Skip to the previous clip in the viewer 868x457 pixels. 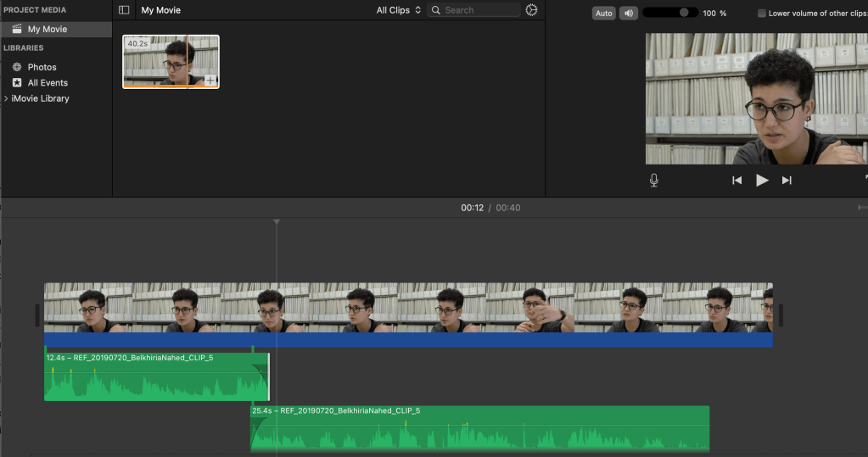pos(736,180)
